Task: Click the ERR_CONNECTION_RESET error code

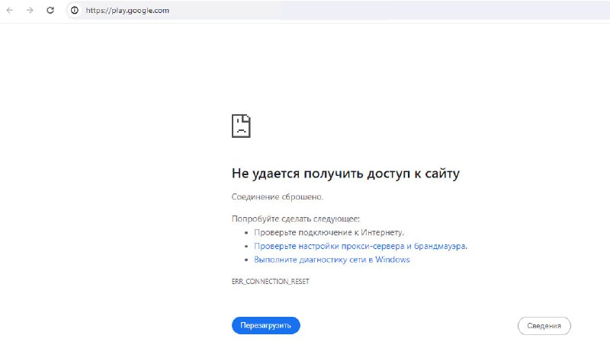Action: [x=271, y=281]
